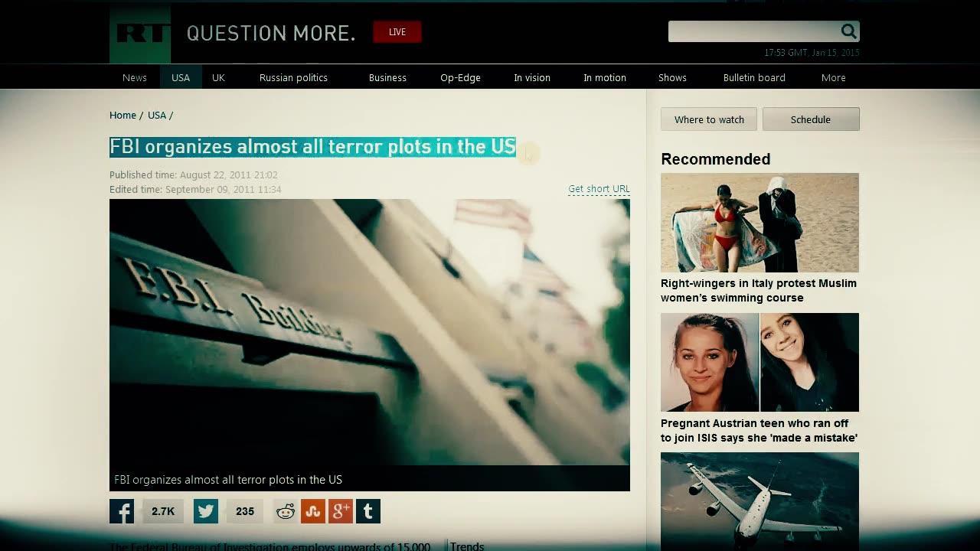Screen dimensions: 980x551
Task: Share the article on Reddit
Action: pyautogui.click(x=286, y=511)
